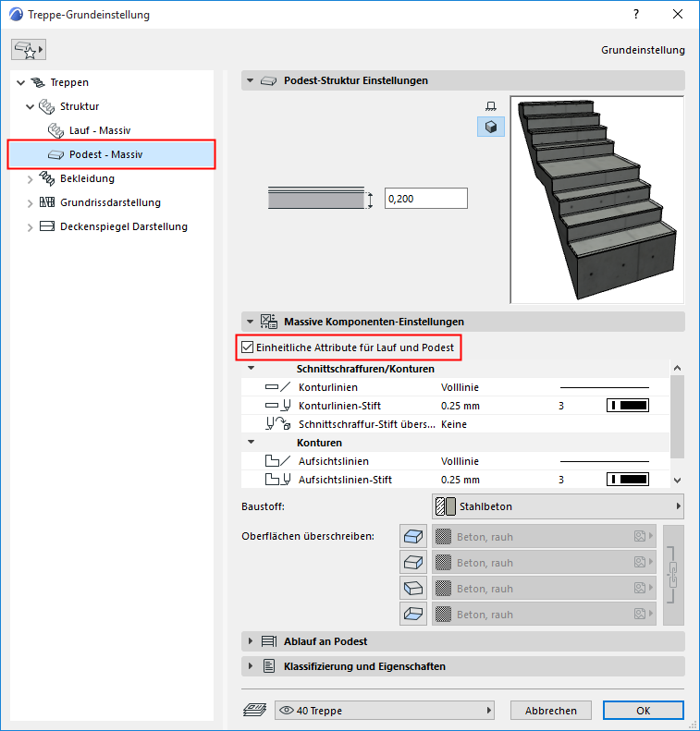The image size is (700, 731).
Task: Open Konturlinien Volllinie line preview
Action: coord(605,387)
